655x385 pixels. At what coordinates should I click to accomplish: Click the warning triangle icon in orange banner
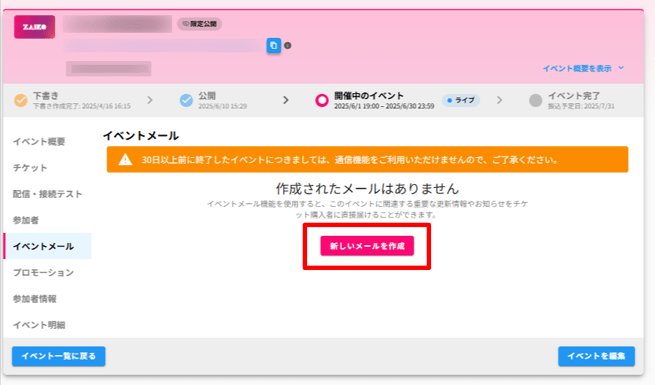click(125, 160)
